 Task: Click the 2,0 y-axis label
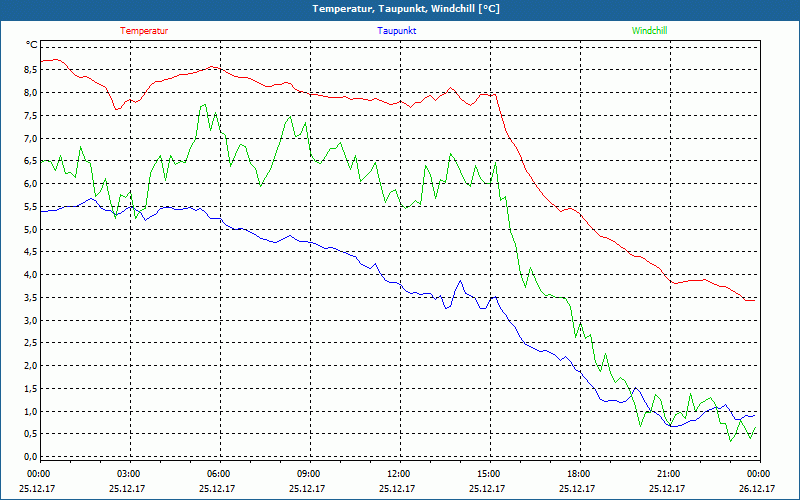pos(31,366)
